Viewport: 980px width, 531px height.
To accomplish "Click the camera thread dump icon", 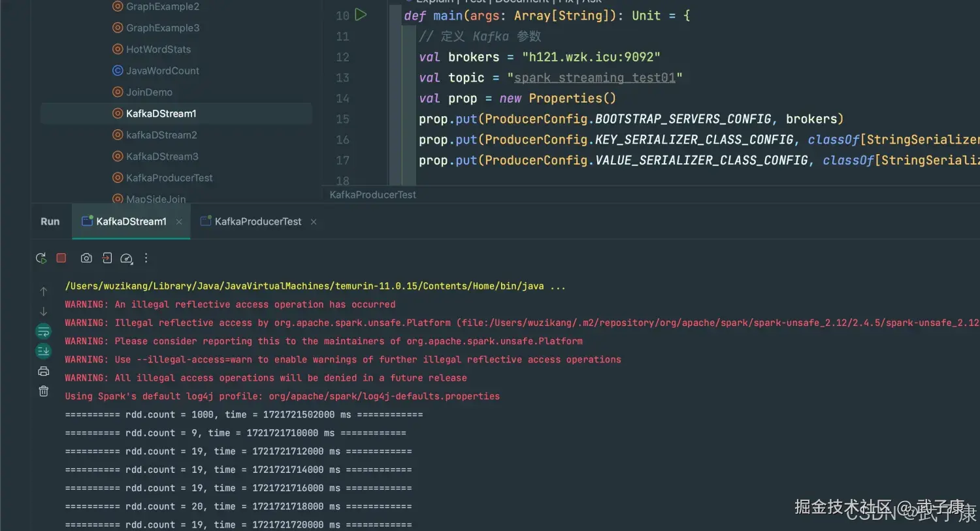I will pos(86,258).
